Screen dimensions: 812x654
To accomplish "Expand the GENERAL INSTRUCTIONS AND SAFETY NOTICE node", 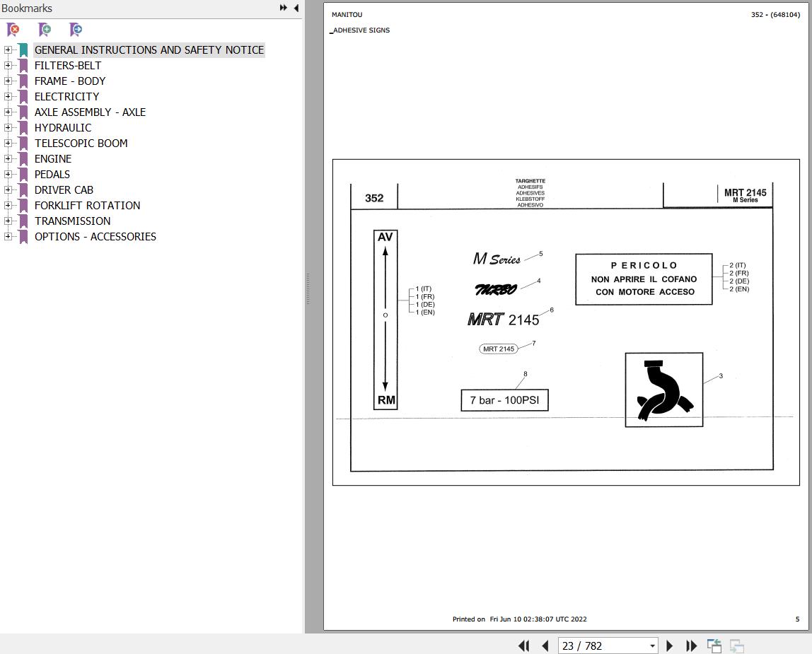I will (8, 49).
